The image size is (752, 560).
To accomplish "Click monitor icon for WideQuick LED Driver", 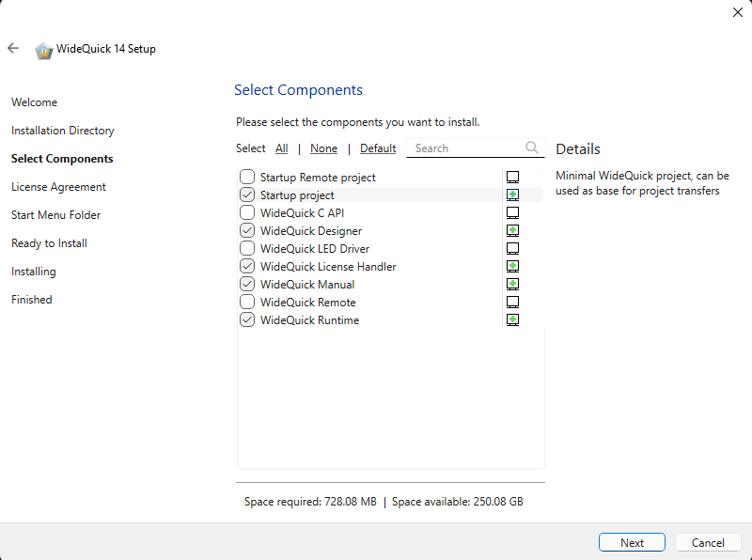I will click(512, 249).
